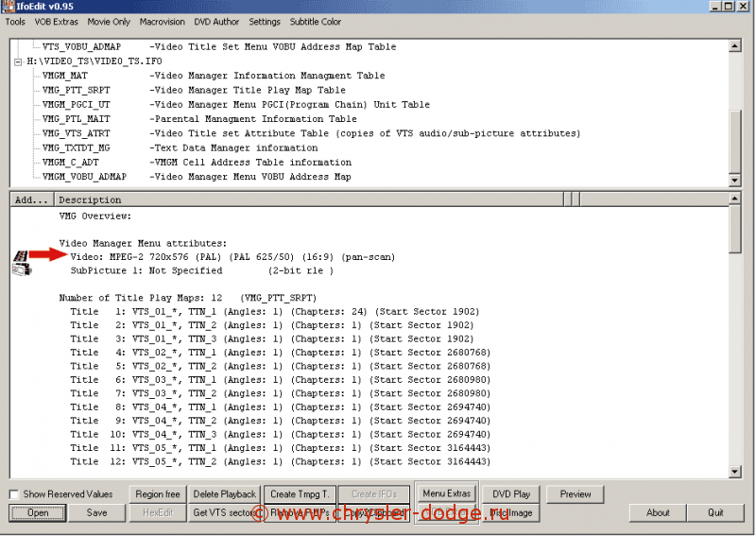Image resolution: width=756 pixels, height=536 pixels.
Task: Click the VMG Overview: line
Action: (x=95, y=216)
